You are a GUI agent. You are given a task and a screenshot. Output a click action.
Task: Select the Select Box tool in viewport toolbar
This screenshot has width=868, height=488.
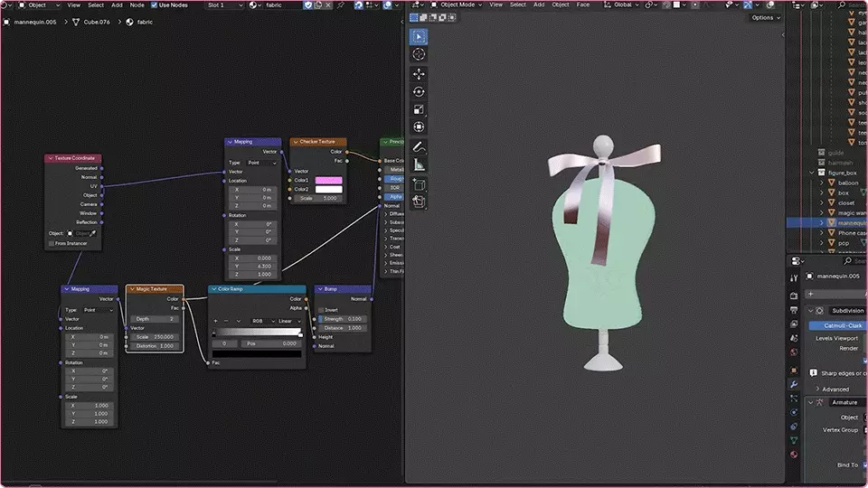[x=419, y=36]
